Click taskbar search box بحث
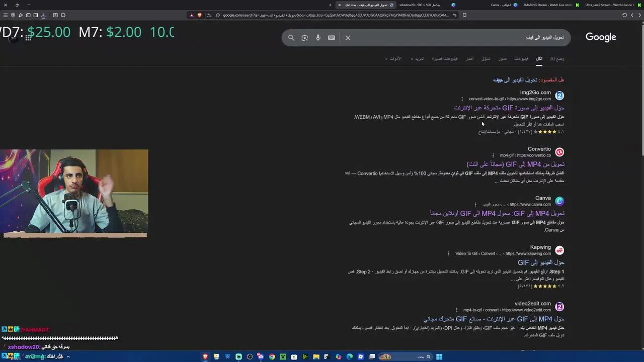This screenshot has width=644, height=362. click(x=405, y=357)
